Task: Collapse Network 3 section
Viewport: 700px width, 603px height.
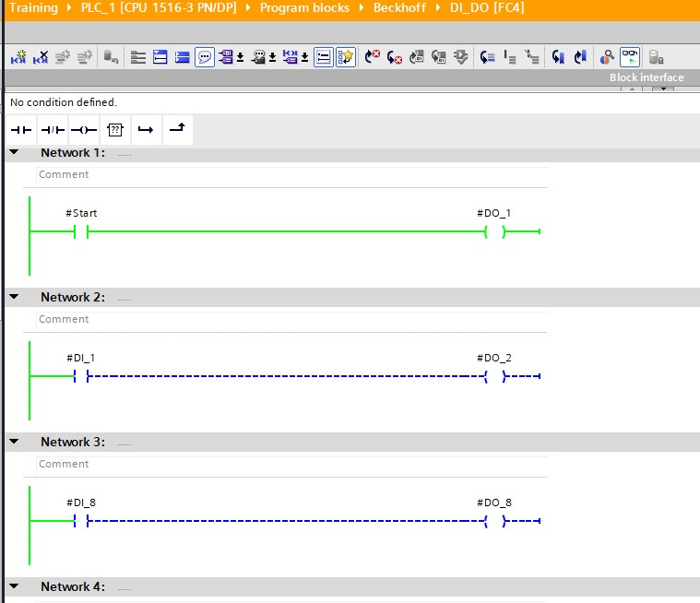Action: [x=15, y=442]
